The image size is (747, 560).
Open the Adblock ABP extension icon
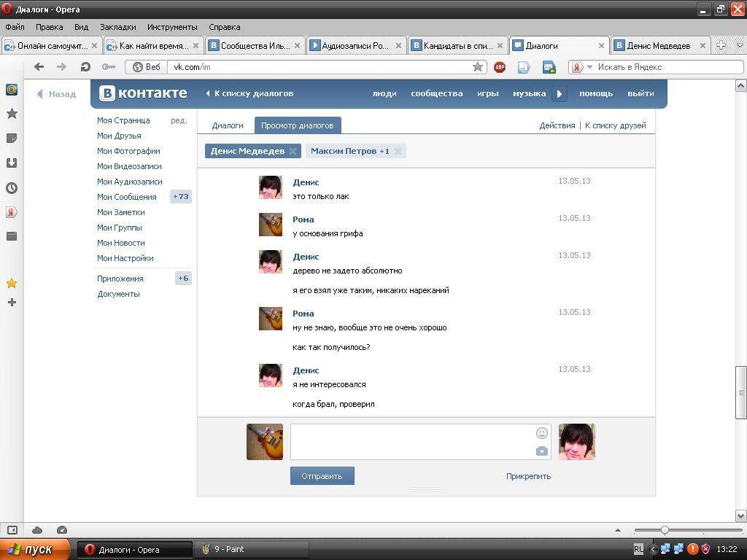pyautogui.click(x=500, y=67)
